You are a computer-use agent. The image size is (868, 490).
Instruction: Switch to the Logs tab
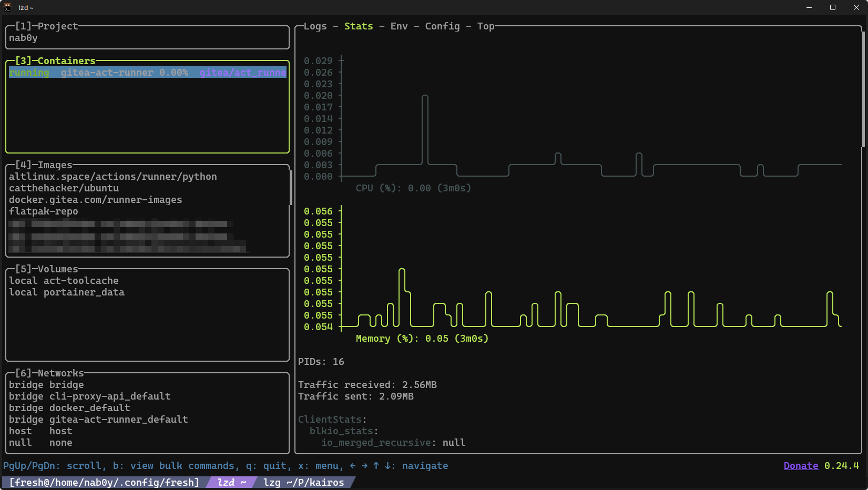[x=315, y=26]
